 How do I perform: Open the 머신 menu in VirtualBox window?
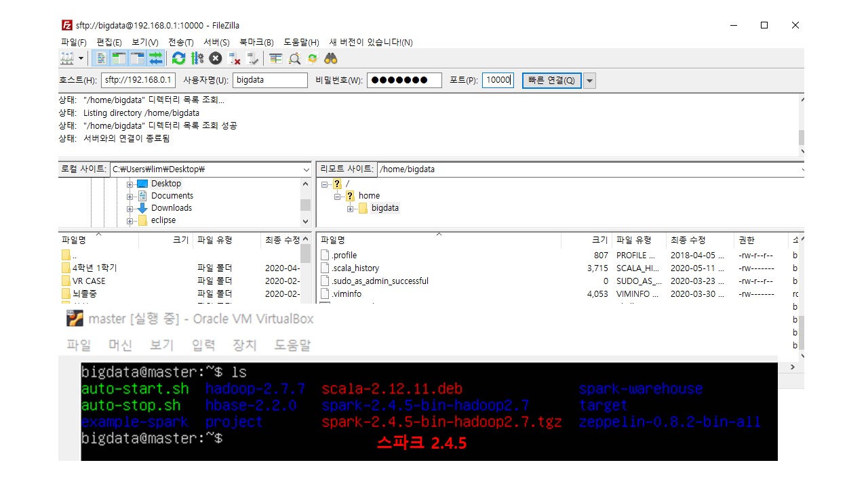click(x=120, y=345)
